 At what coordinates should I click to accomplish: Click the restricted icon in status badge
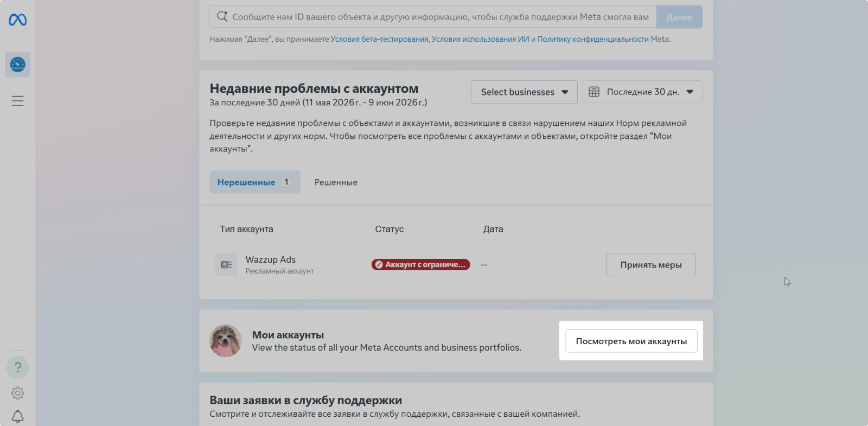click(379, 265)
